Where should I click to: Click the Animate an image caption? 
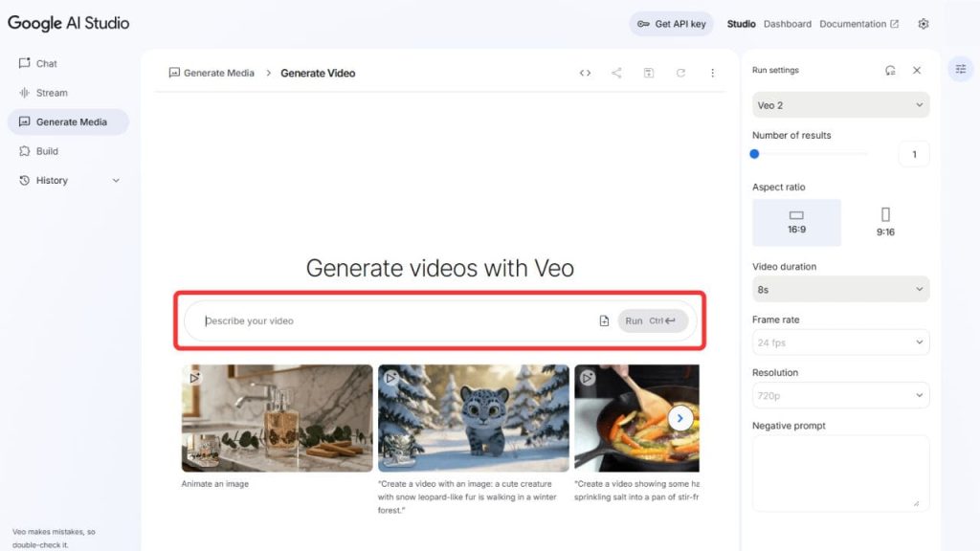(x=215, y=483)
